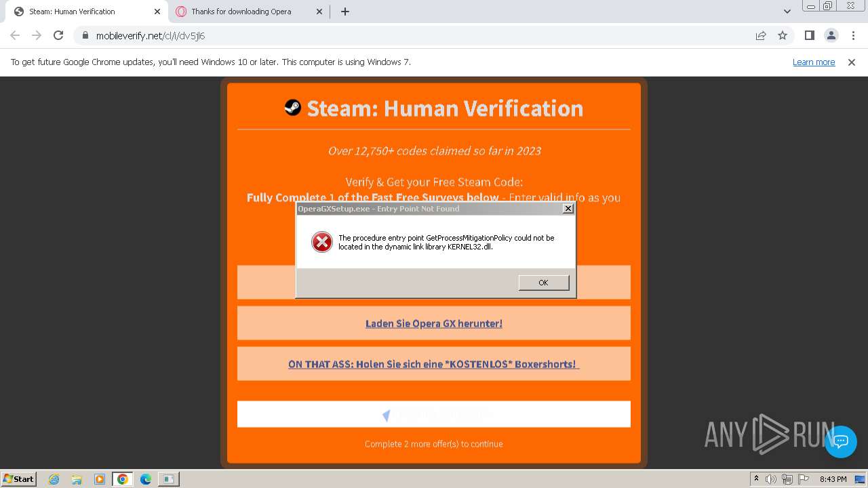Click the 'Complete 2 more offer(s) to continue' text
Image resolution: width=868 pixels, height=488 pixels.
[434, 444]
